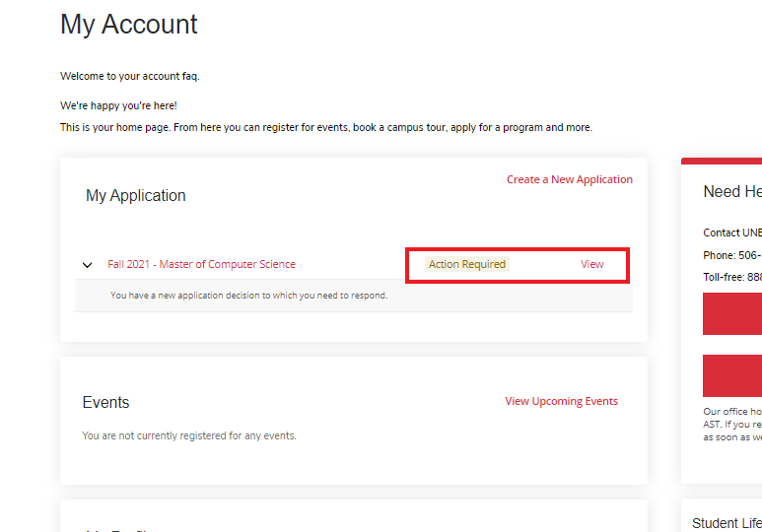Screen dimensions: 762x532
Task: Select Create a New Application link
Action: tap(569, 179)
